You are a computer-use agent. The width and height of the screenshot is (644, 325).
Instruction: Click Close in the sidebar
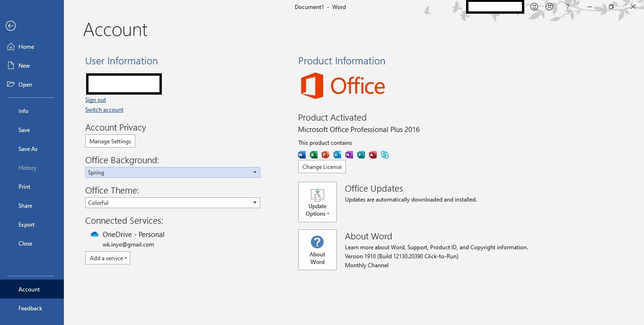(x=32, y=244)
